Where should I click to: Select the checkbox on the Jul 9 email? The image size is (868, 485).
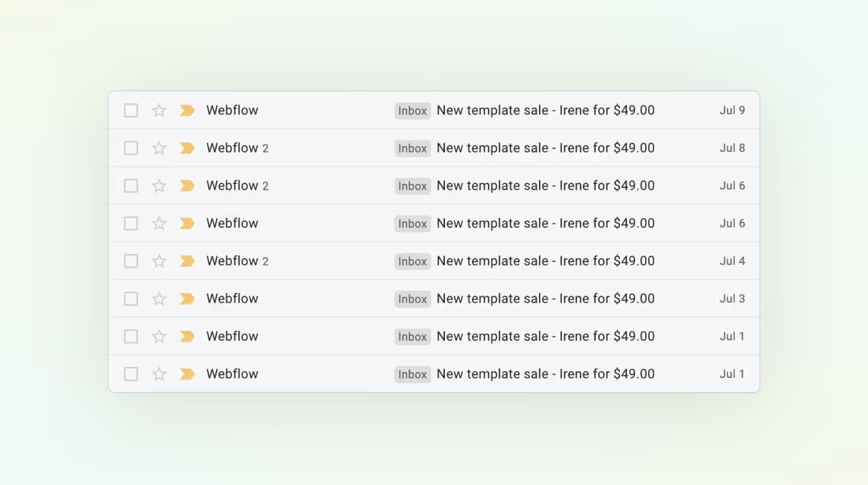[x=131, y=110]
